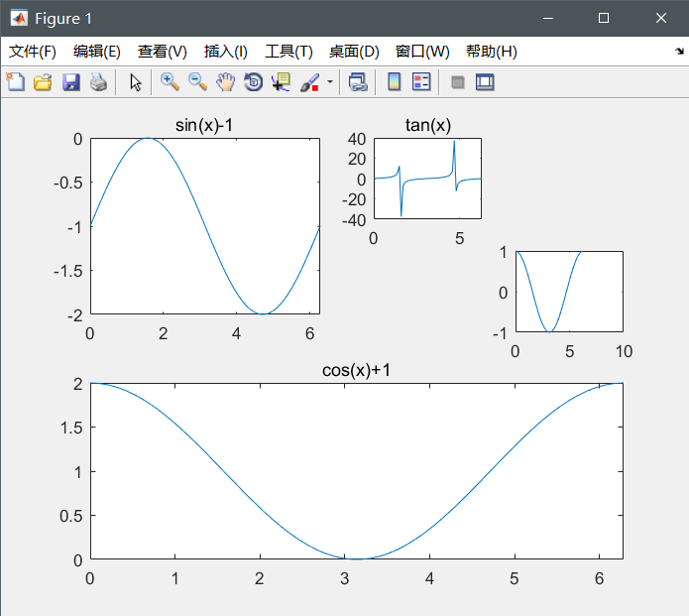Click inside the sin(x)-1 axes
Image resolution: width=689 pixels, height=616 pixels.
click(x=205, y=226)
